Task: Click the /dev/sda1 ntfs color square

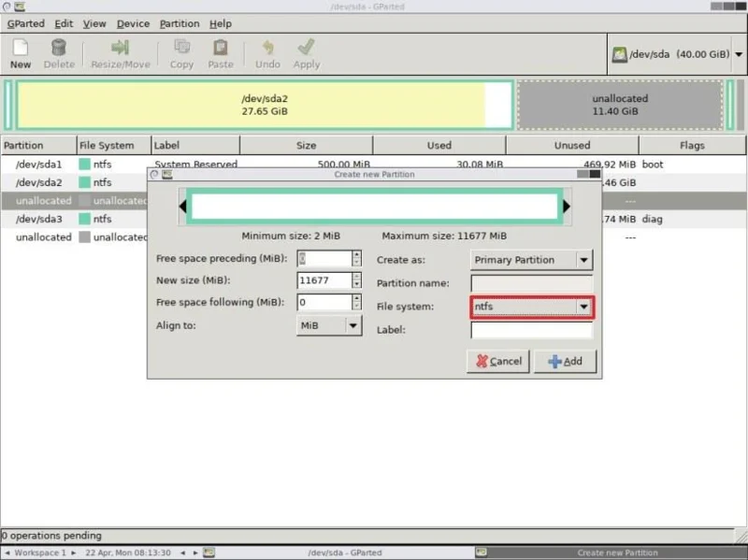Action: [x=84, y=165]
